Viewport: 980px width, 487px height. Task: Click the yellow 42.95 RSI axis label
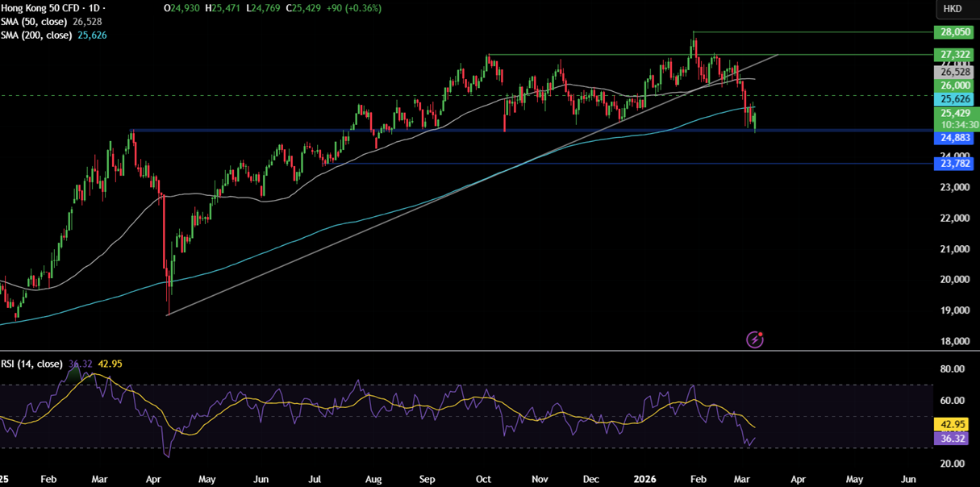click(x=955, y=424)
